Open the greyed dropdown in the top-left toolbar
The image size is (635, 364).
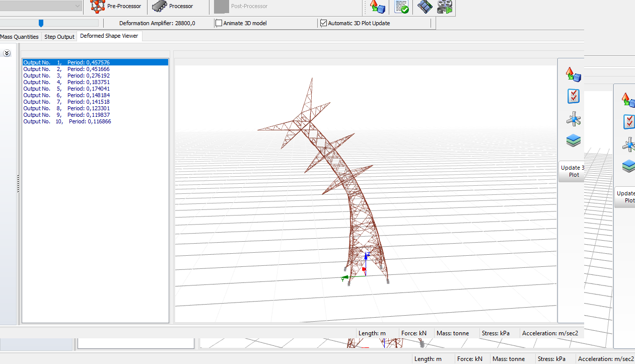pyautogui.click(x=40, y=6)
